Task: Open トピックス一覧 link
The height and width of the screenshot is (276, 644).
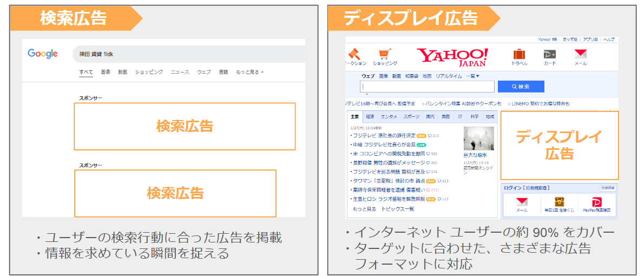Action: point(398,209)
